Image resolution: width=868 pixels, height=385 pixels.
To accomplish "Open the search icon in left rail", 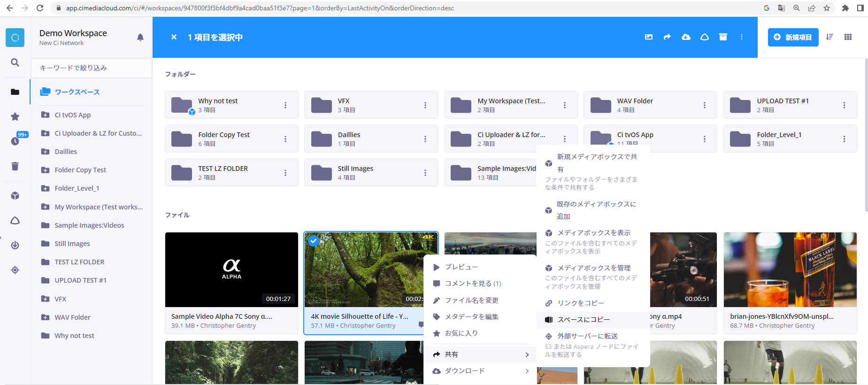I will [x=15, y=62].
